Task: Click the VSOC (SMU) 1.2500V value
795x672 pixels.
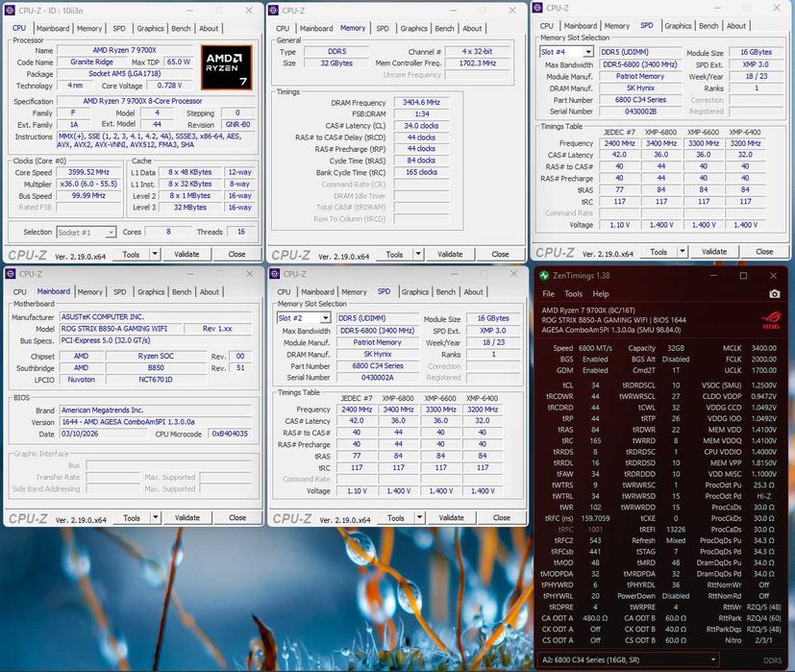Action: [763, 385]
